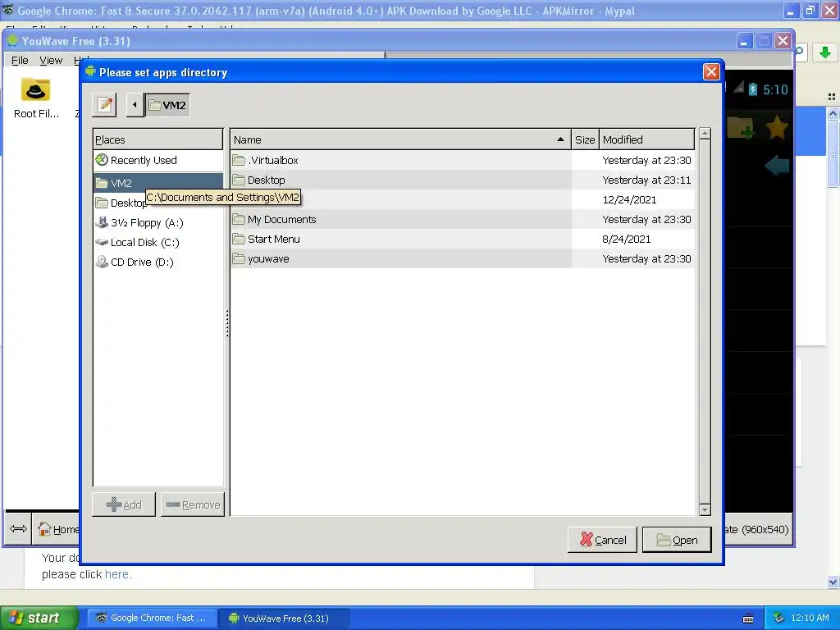840x630 pixels.
Task: Click the Local Disk drive icon
Action: pos(102,242)
